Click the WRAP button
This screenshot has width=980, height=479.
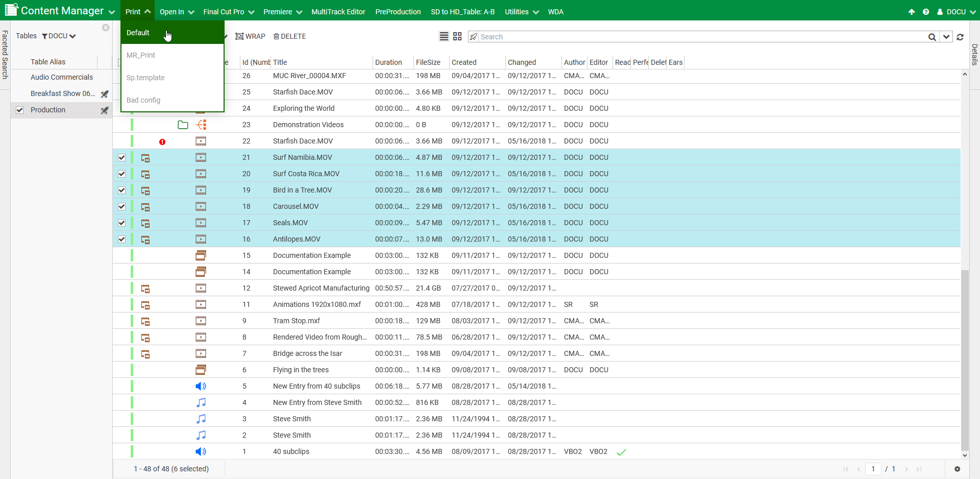point(250,36)
